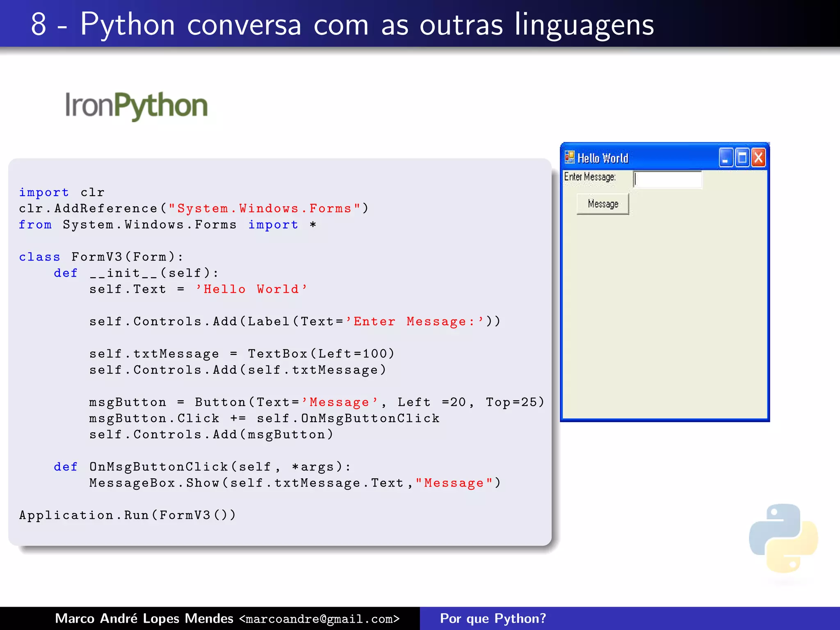The height and width of the screenshot is (630, 840).
Task: Click the TextBox(Left=100) code line
Action: click(x=242, y=354)
